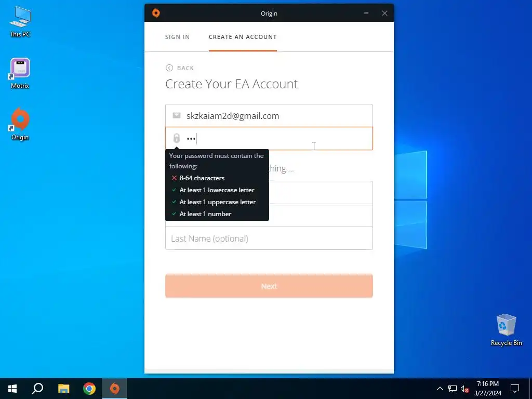Minimize the Origin window
532x399 pixels.
pos(366,13)
